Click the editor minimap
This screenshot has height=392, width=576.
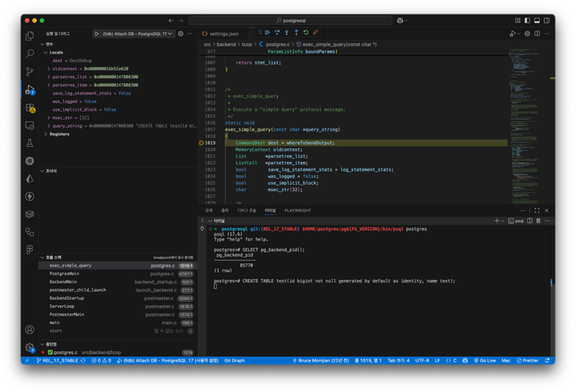(529, 125)
